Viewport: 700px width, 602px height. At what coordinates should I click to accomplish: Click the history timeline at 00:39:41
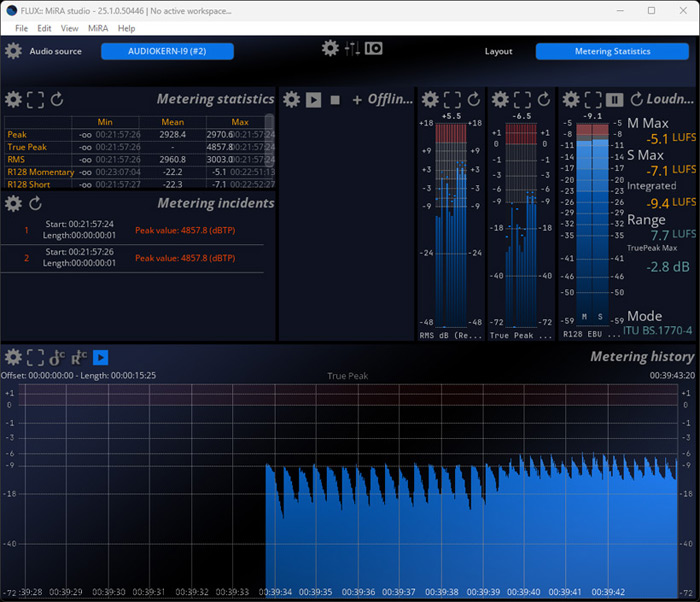(x=565, y=592)
